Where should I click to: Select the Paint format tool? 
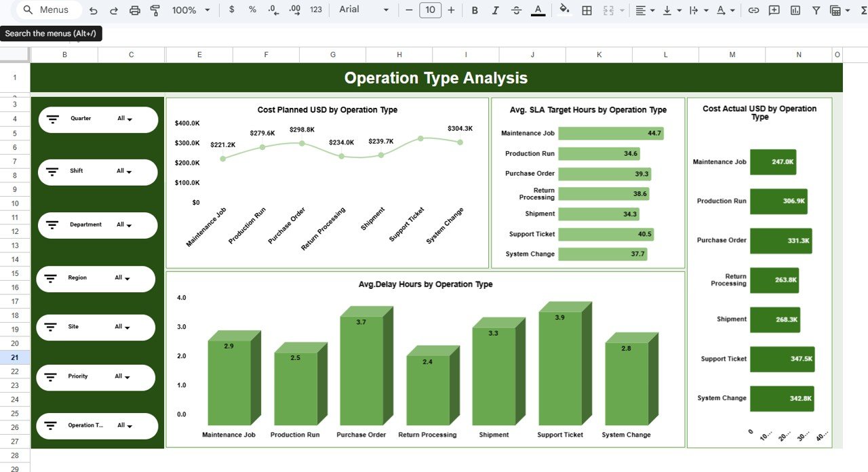pyautogui.click(x=155, y=10)
